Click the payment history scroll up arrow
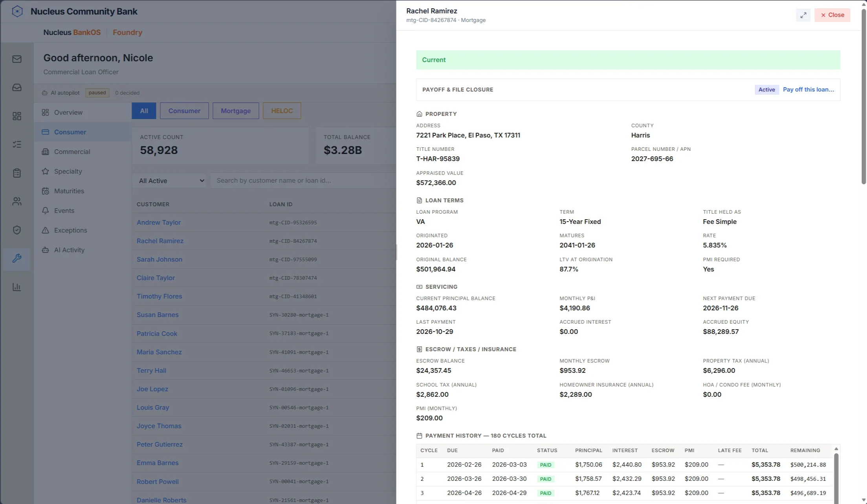Screen dimensions: 867x504 (x=836, y=449)
